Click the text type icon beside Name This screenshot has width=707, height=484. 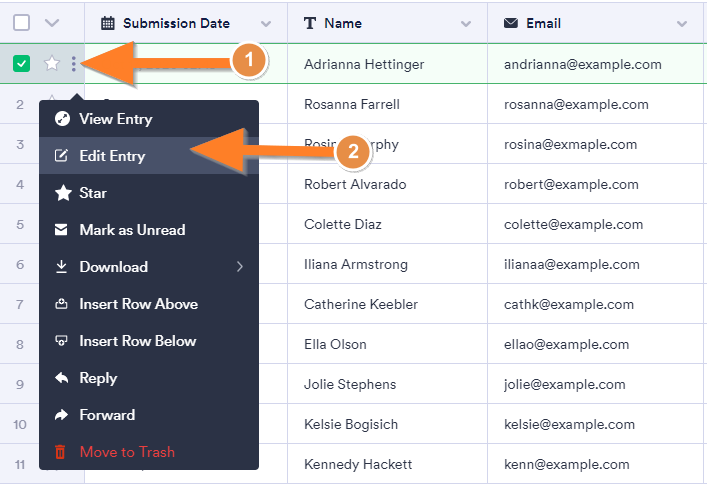pos(310,23)
